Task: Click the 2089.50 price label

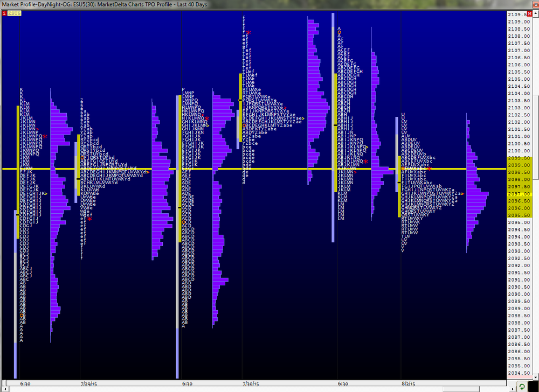Action: coord(519,302)
